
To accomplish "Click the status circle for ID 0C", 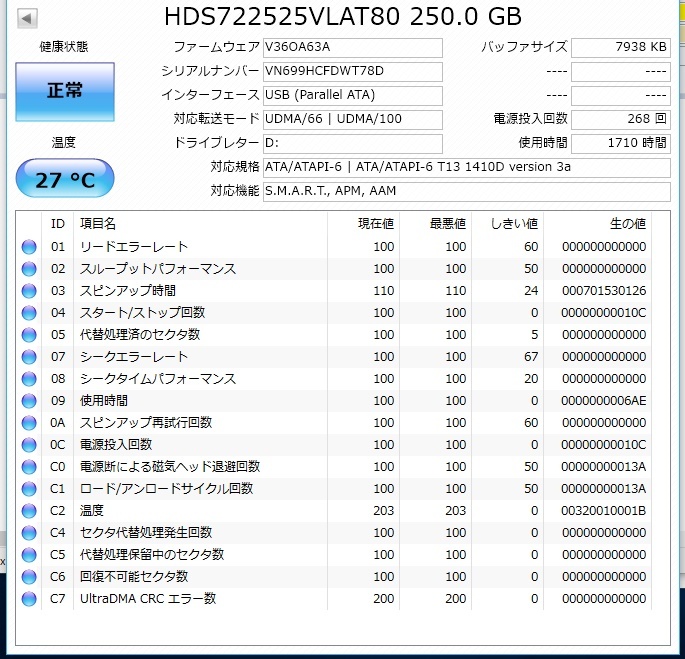I will (x=29, y=445).
